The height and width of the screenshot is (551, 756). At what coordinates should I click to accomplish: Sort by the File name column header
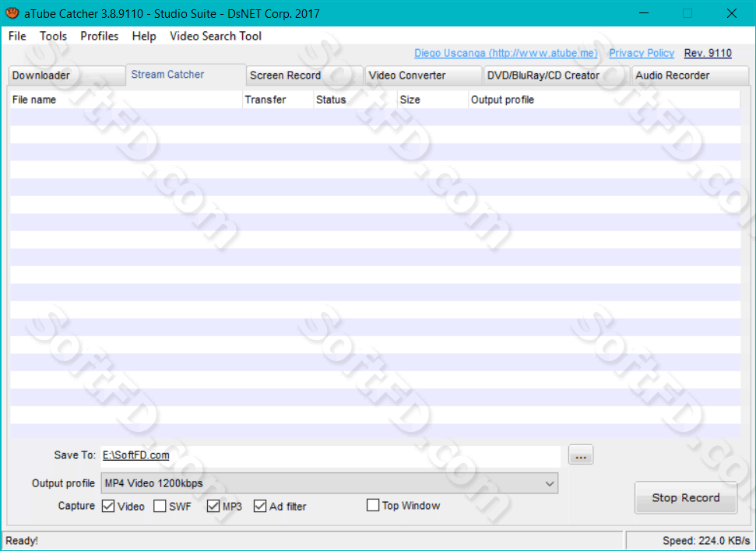point(126,100)
